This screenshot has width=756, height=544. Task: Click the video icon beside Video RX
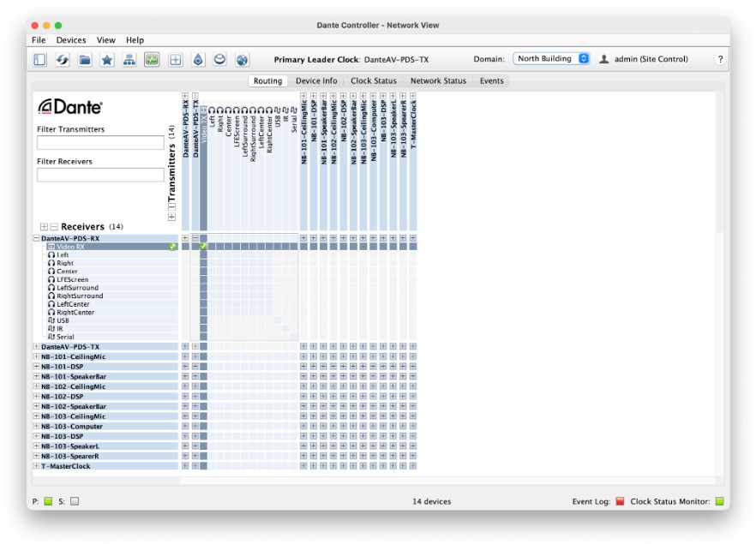51,247
